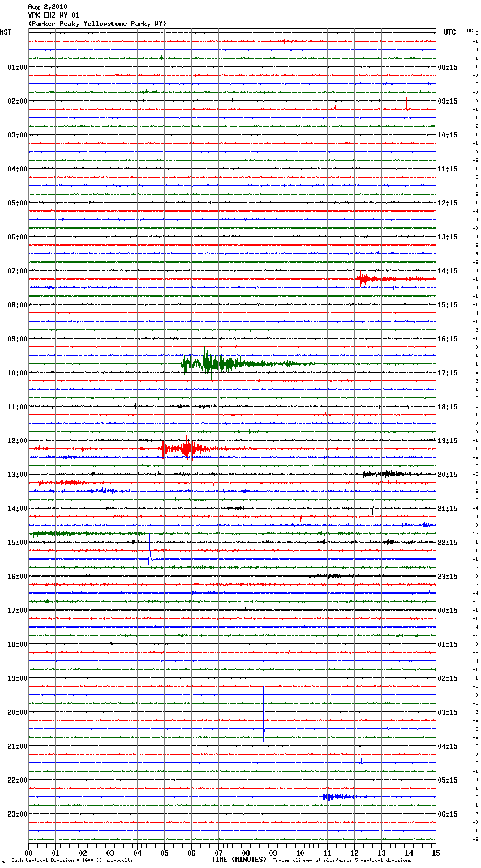Viewport: 481px width, 868px height.
Task: Select the 05:00 MST time label
Action: click(x=18, y=203)
